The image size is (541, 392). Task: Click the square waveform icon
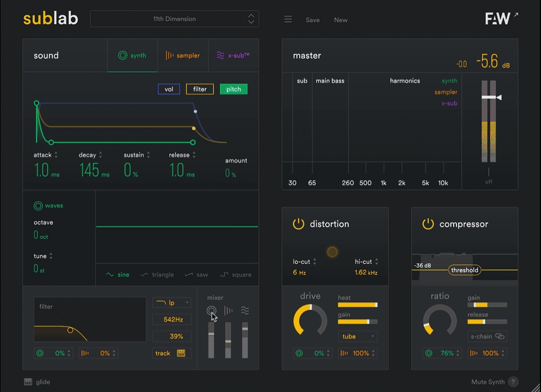click(224, 274)
